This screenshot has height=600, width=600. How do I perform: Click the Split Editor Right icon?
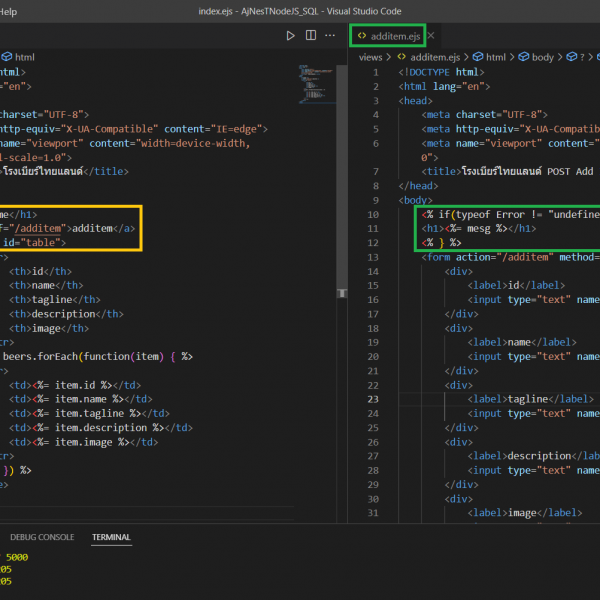311,36
